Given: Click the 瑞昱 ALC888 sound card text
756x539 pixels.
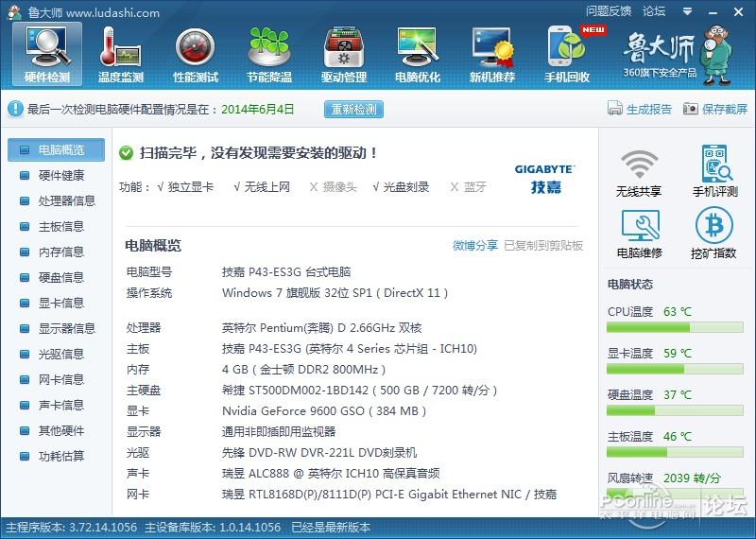Looking at the screenshot, I should coord(331,474).
